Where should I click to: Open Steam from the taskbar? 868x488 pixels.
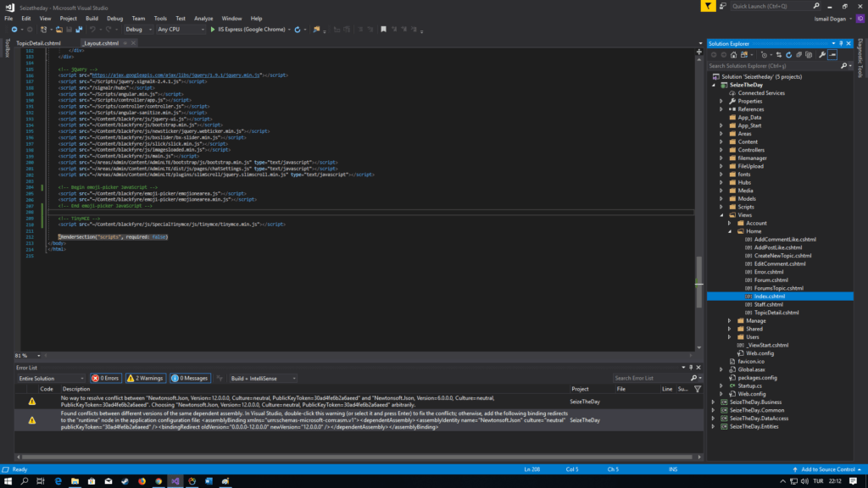click(x=125, y=481)
